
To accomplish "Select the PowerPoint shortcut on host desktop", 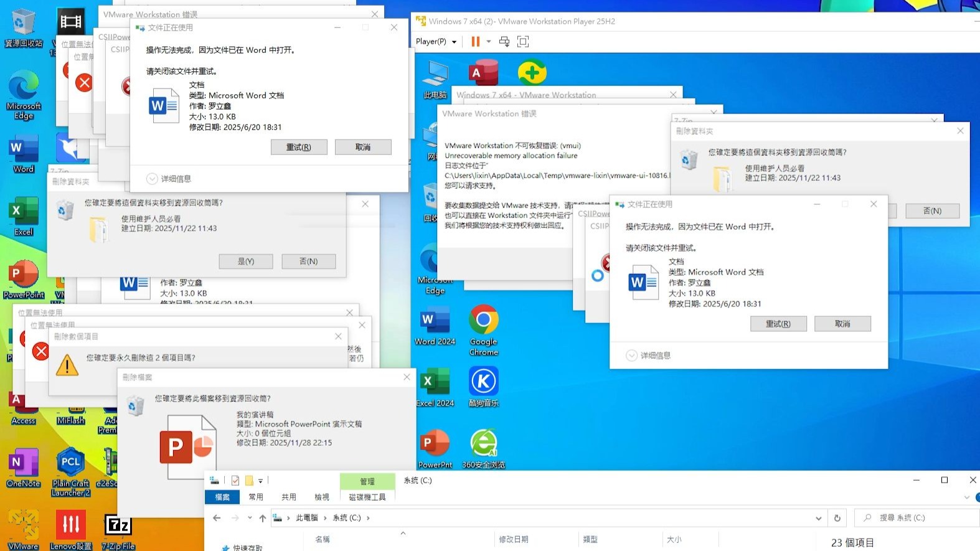I will tap(24, 279).
